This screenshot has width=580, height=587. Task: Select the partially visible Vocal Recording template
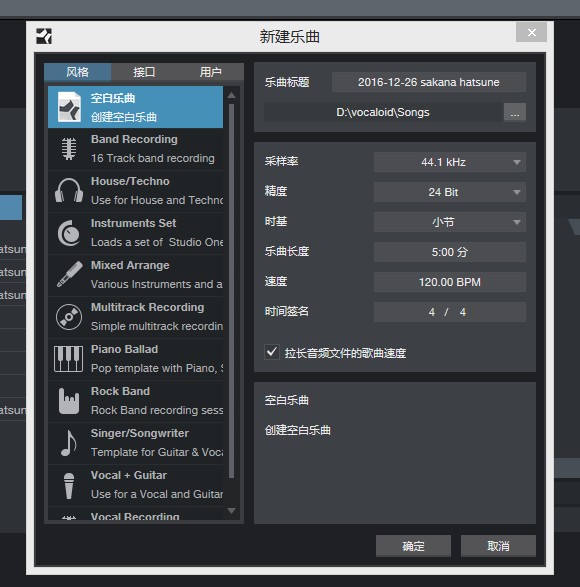pyautogui.click(x=136, y=515)
